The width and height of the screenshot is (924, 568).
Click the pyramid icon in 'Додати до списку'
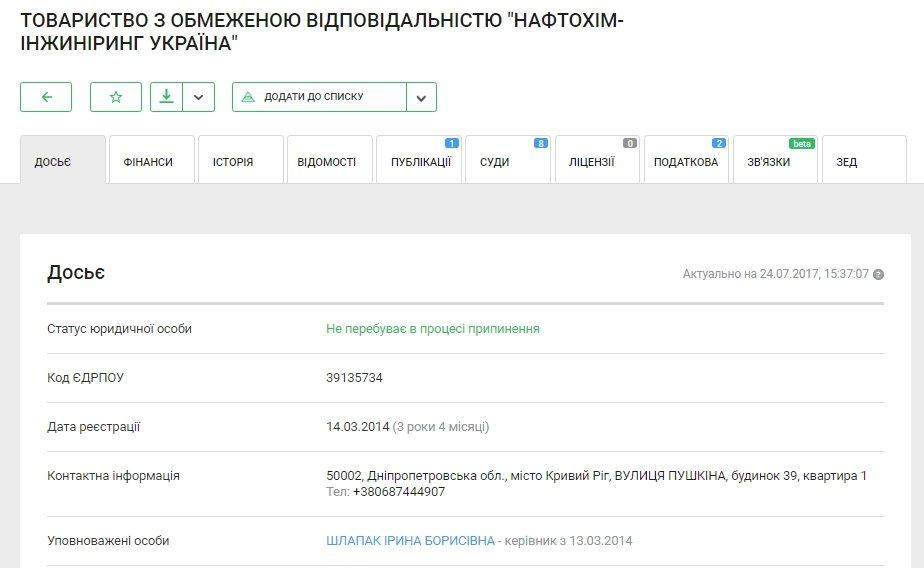tap(248, 97)
